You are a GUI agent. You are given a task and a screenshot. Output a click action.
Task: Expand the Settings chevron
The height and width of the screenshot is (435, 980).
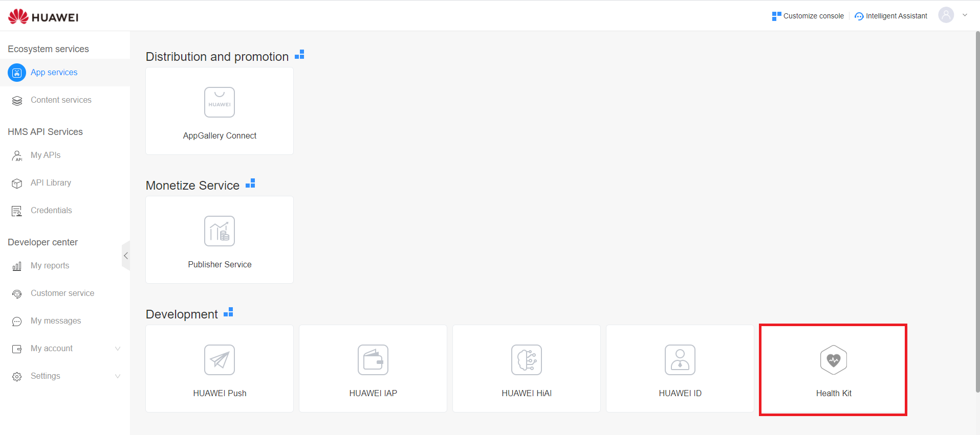tap(118, 376)
